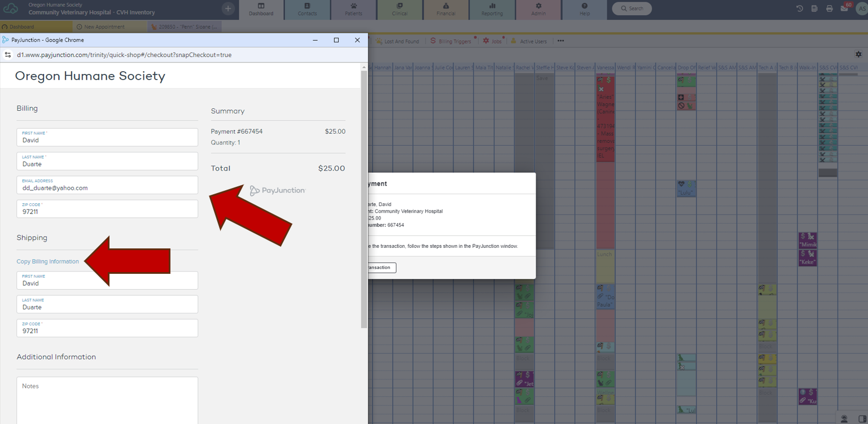Viewport: 868px width, 424px height.
Task: Open the purple Jet appointment block
Action: click(x=525, y=379)
